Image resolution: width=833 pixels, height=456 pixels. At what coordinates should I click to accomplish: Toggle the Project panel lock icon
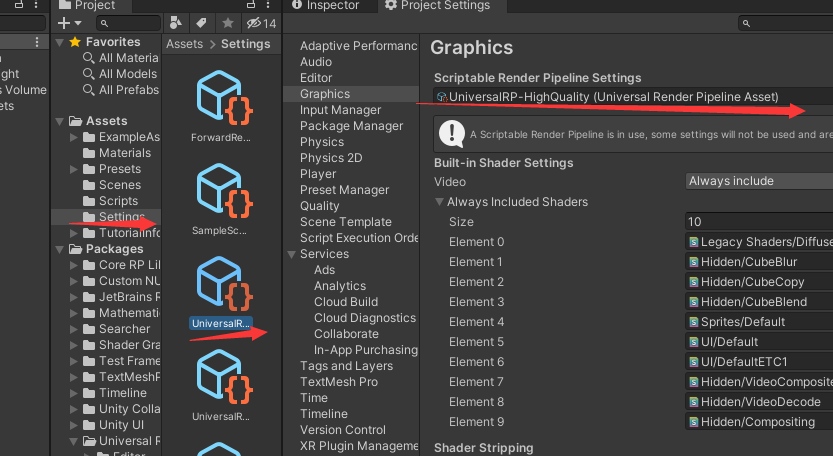[x=251, y=5]
